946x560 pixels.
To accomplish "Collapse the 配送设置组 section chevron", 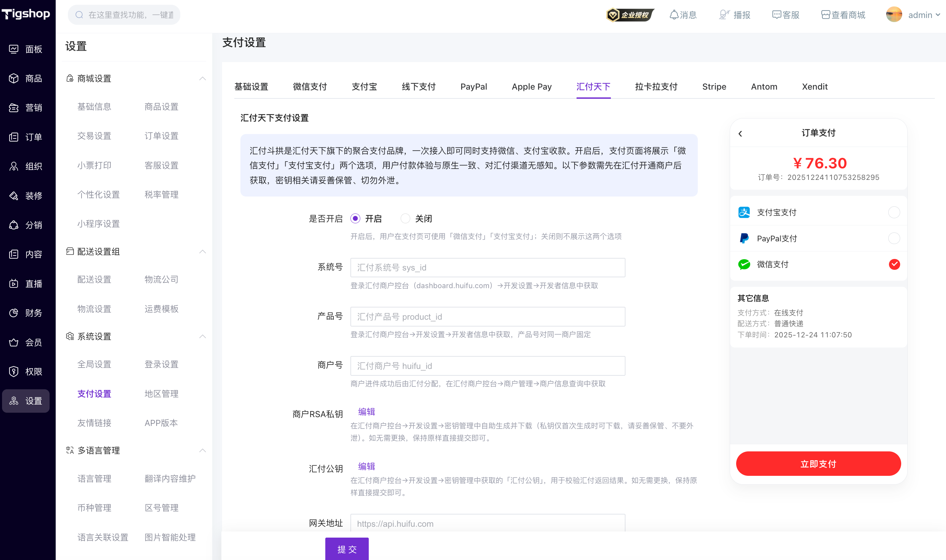I will (x=202, y=251).
